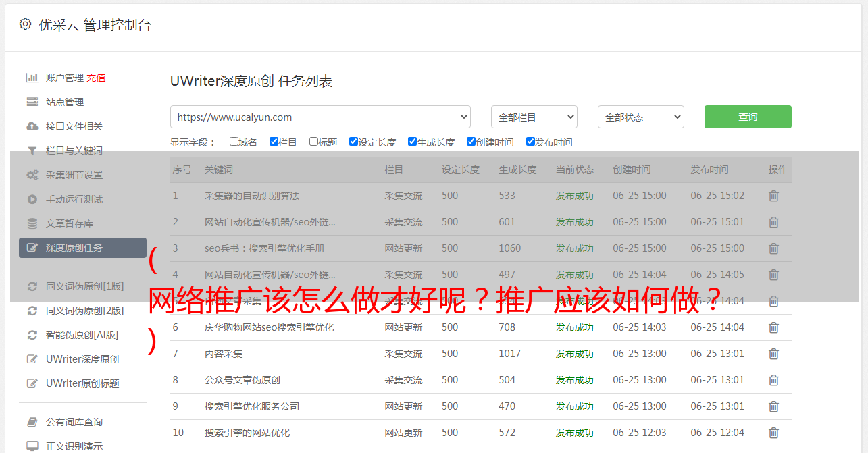Click the publish time 06-25 15:02
The image size is (868, 453).
(717, 196)
